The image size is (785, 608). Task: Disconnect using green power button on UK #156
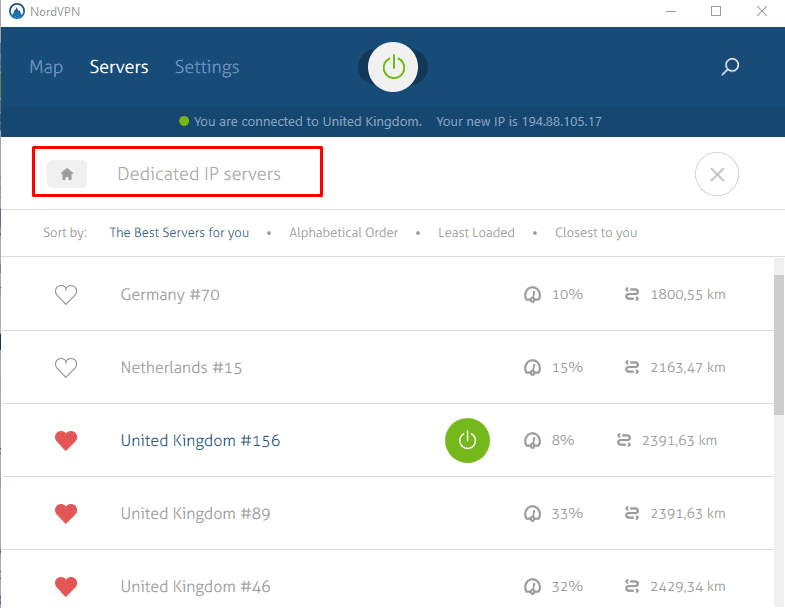pos(467,441)
